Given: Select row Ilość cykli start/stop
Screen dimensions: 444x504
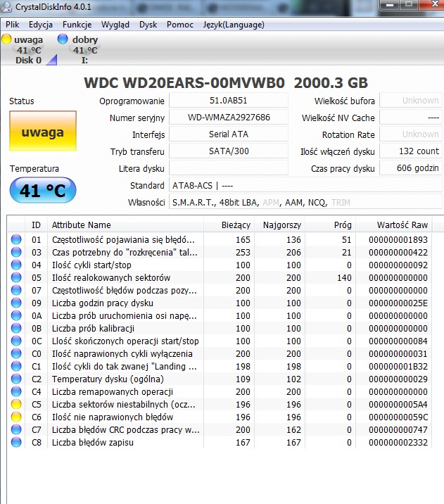Looking at the screenshot, I should [x=220, y=265].
